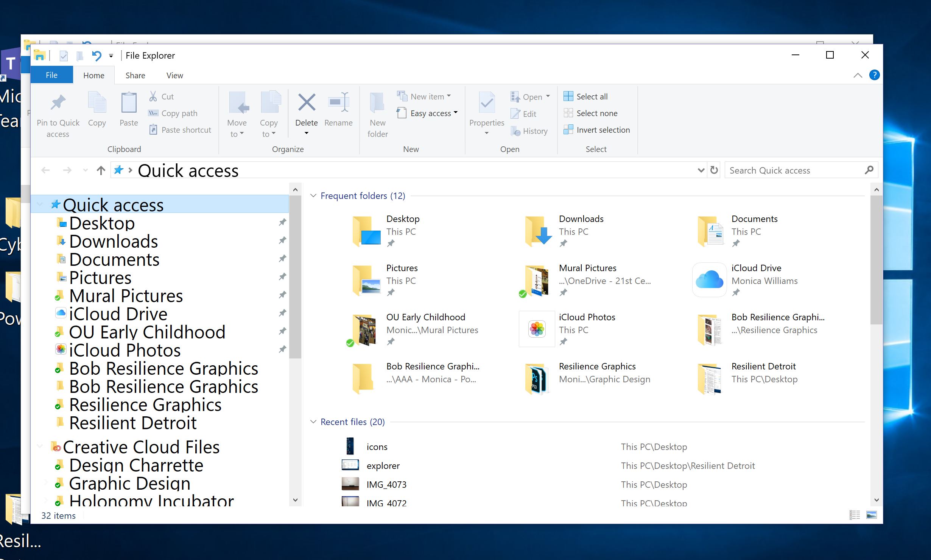This screenshot has height=560, width=931.
Task: Click Invert selection in the ribbon
Action: pyautogui.click(x=597, y=130)
